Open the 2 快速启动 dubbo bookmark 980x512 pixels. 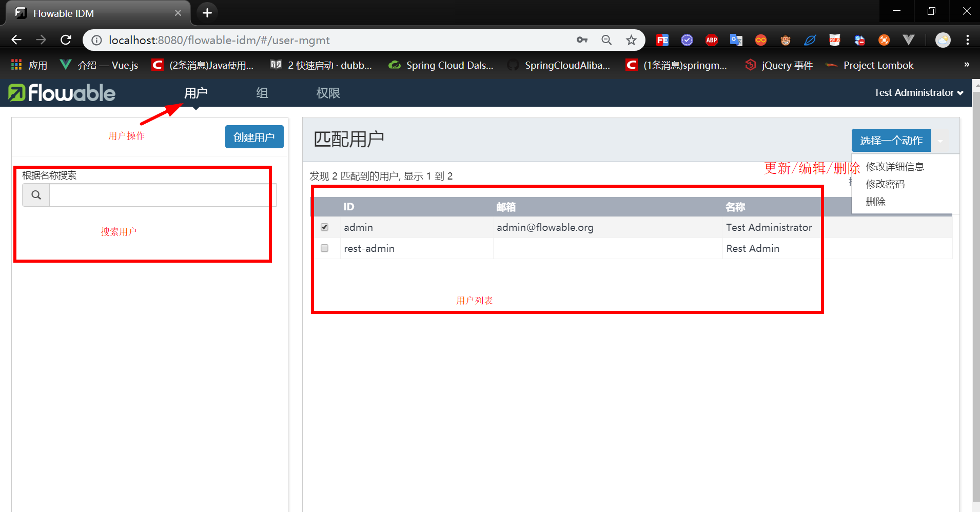(321, 65)
